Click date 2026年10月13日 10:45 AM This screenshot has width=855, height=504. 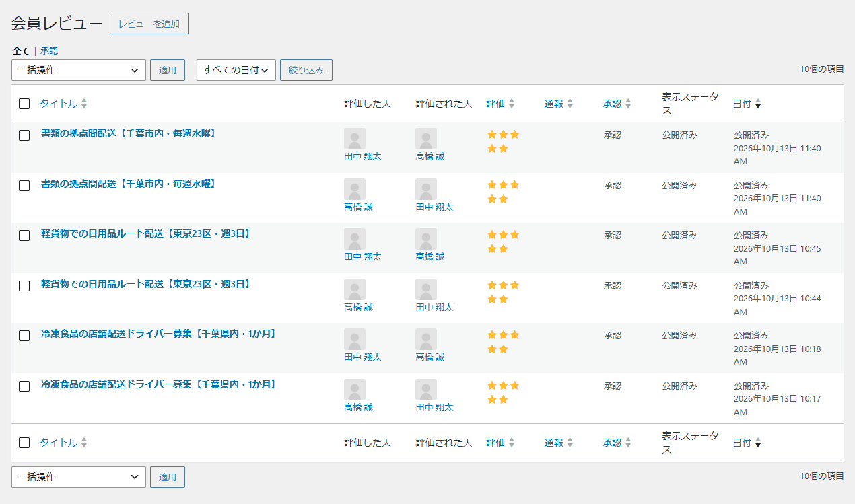click(x=778, y=255)
